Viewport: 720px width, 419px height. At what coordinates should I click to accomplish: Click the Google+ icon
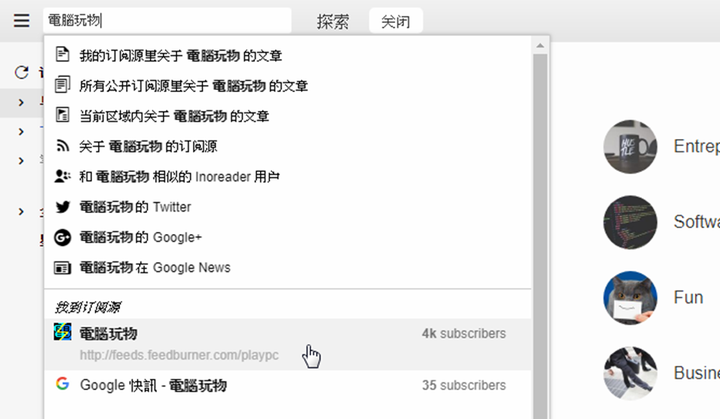tap(62, 237)
